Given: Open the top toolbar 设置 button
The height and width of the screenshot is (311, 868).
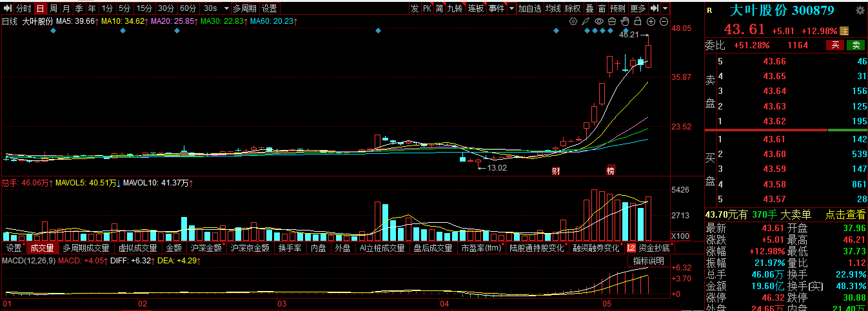Looking at the screenshot, I should (269, 8).
